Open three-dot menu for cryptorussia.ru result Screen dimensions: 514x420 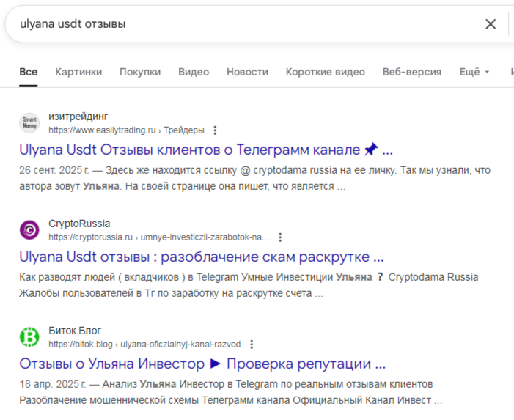(280, 237)
